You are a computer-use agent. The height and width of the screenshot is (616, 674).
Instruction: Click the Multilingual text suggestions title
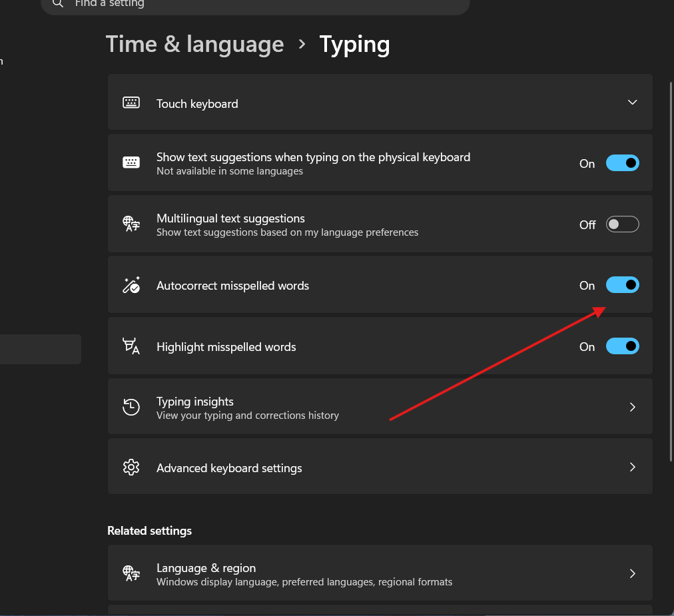[x=230, y=218]
